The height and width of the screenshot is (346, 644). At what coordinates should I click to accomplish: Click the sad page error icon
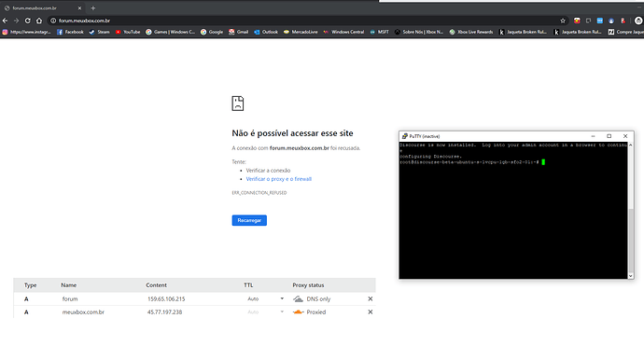[x=238, y=104]
